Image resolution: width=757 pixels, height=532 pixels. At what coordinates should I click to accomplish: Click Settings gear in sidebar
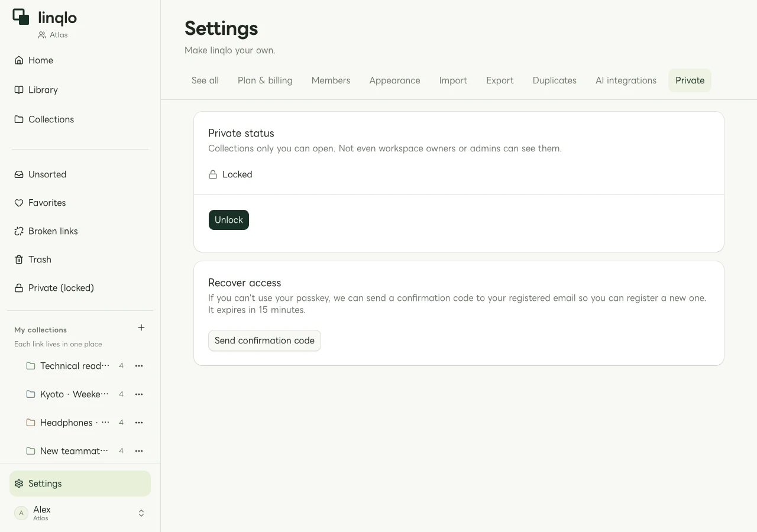(19, 484)
